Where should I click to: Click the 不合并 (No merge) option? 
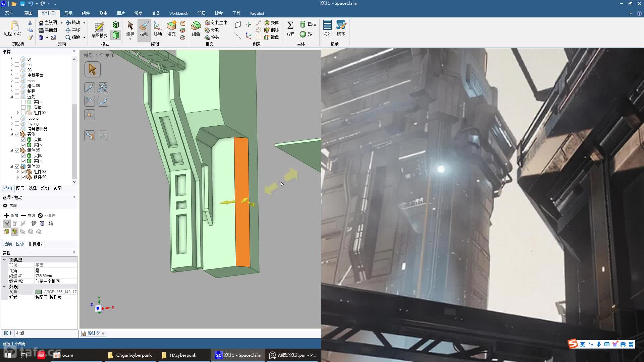tap(47, 216)
